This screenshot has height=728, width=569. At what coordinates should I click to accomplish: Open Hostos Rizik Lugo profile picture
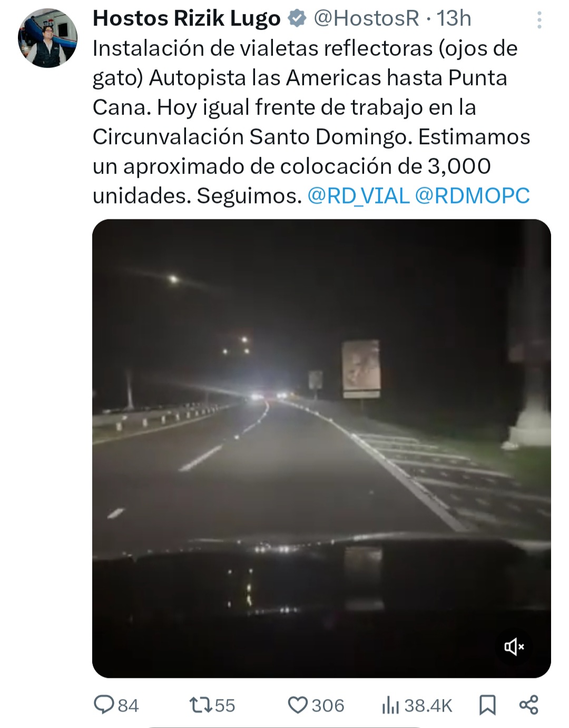pyautogui.click(x=48, y=37)
